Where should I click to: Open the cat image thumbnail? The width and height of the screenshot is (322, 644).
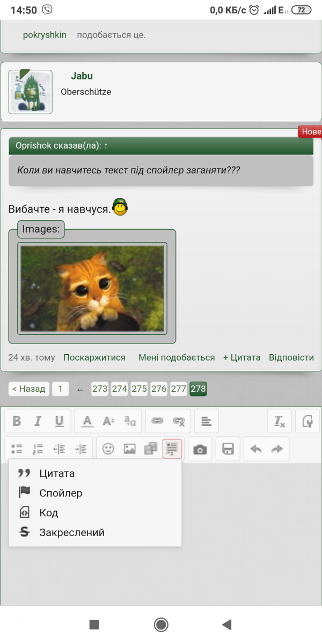(92, 288)
